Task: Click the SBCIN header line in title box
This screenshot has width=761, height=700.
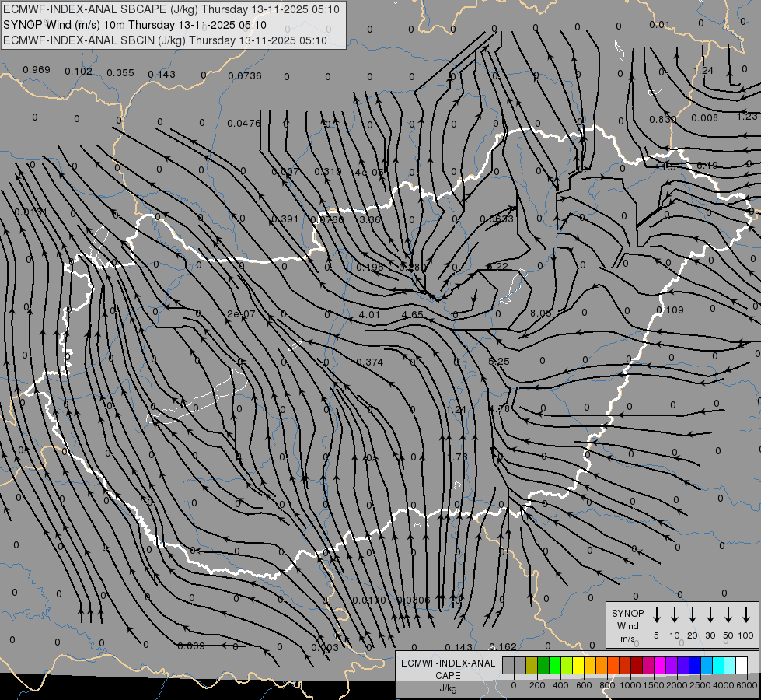Action: pyautogui.click(x=165, y=40)
